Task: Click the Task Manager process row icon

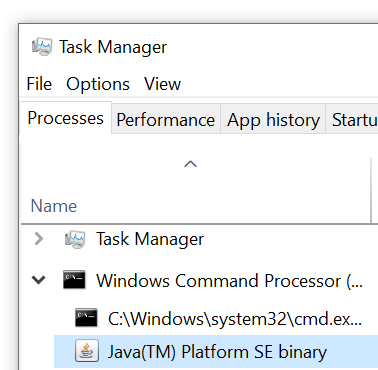Action: [75, 239]
